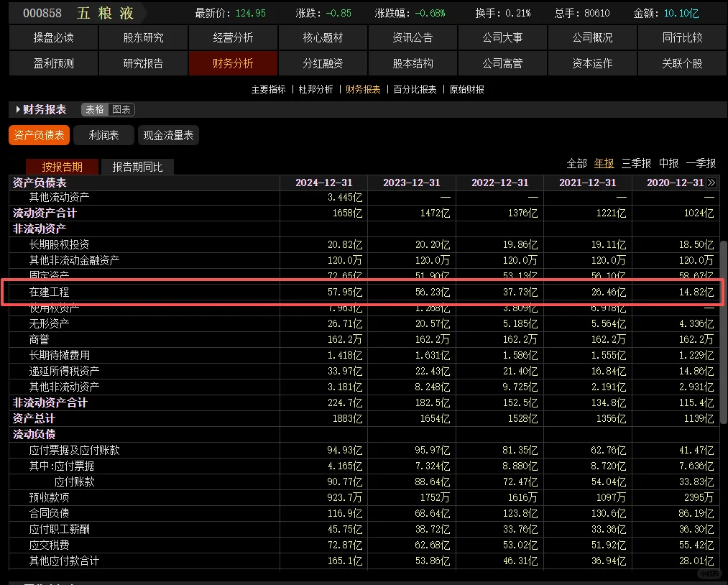Click the 2021-12-31 column header
This screenshot has width=728, height=585.
pyautogui.click(x=588, y=183)
